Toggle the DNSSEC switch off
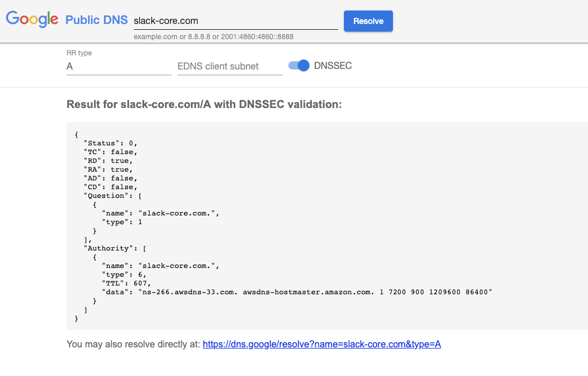 click(x=299, y=65)
